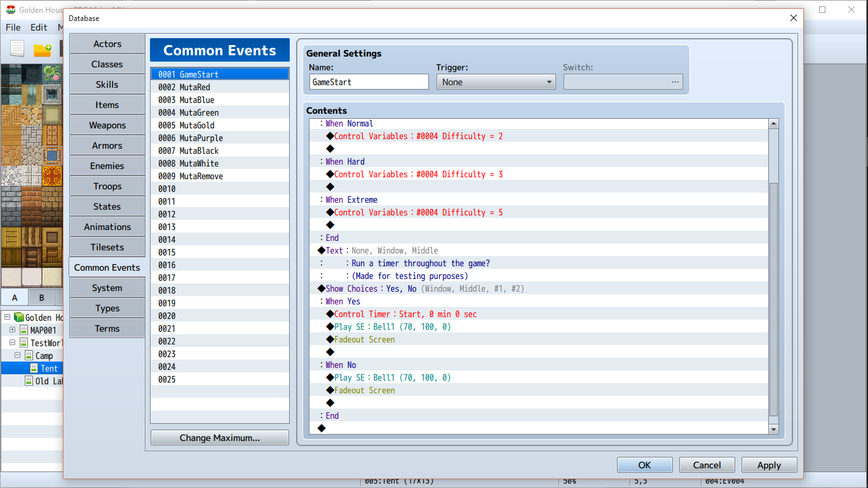Select the MAP001 map in the tree
The image size is (868, 488).
37,330
